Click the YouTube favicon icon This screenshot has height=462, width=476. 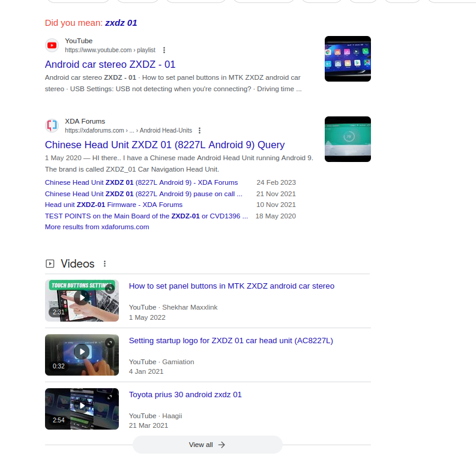[x=52, y=45]
